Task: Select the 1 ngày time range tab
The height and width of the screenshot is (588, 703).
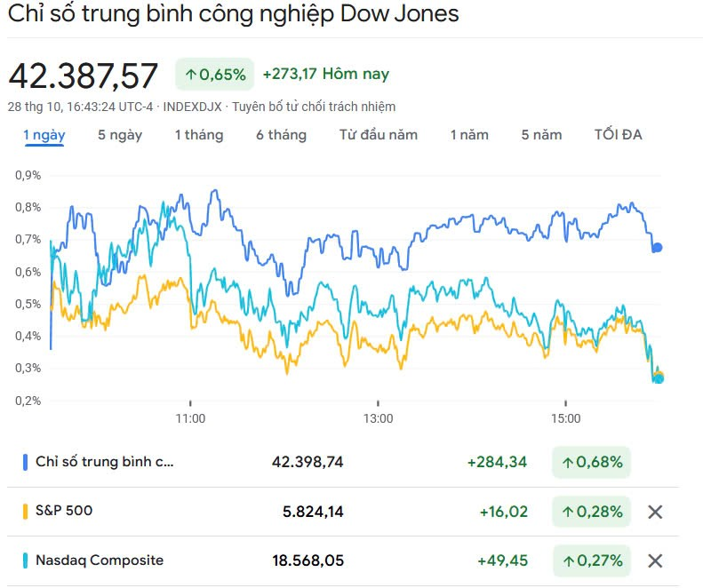Action: [x=44, y=135]
